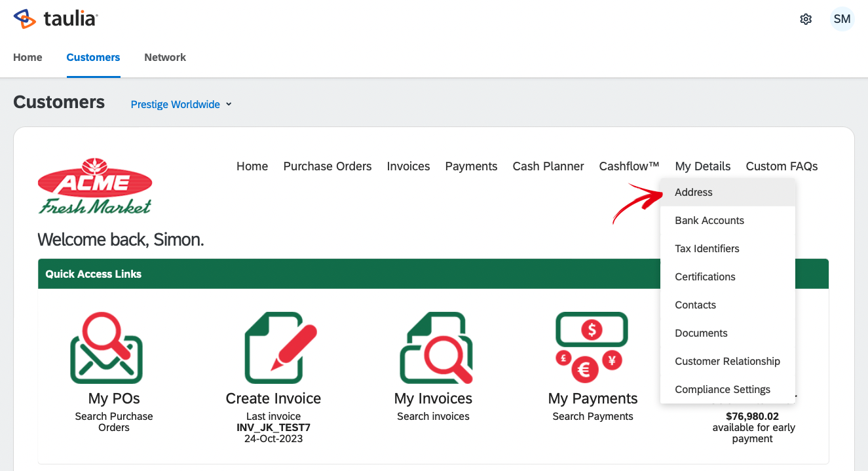Screen dimensions: 868x471
Task: Open Documents from My Details menu
Action: point(728,333)
